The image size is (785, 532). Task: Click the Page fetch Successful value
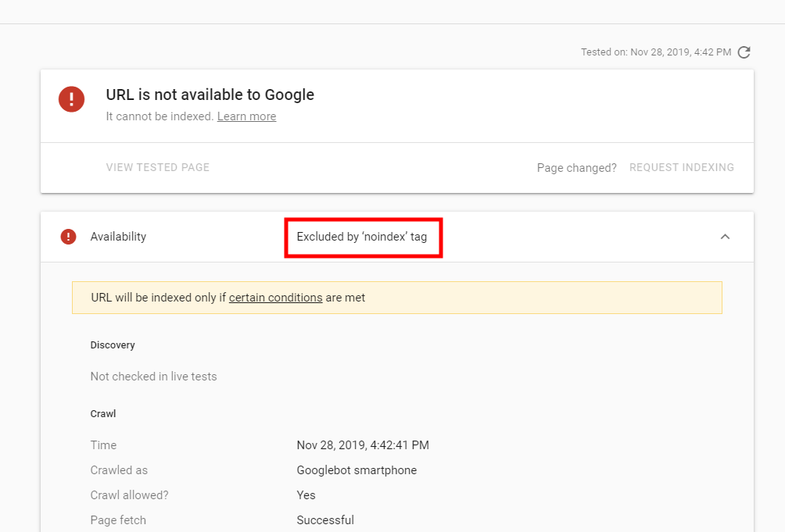(x=325, y=520)
